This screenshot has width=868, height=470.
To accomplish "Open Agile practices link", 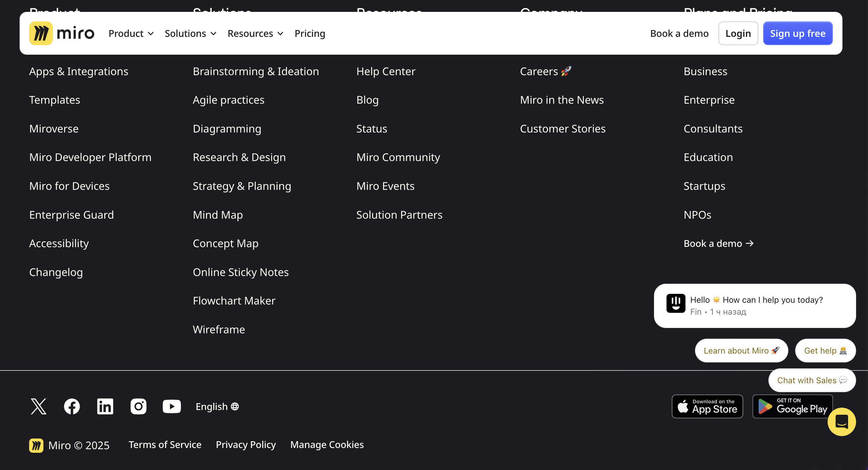I will (x=229, y=100).
